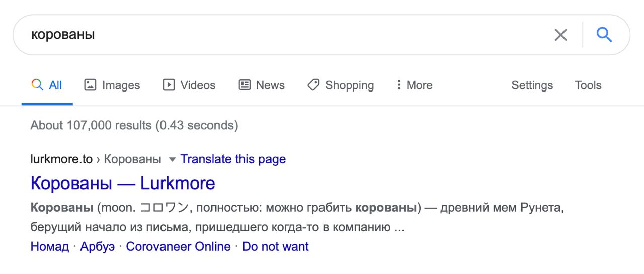Click the three-dot icon next to More

[x=399, y=85]
